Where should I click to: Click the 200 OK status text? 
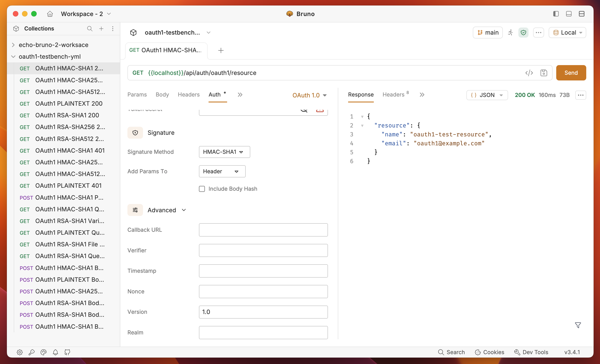click(x=525, y=95)
